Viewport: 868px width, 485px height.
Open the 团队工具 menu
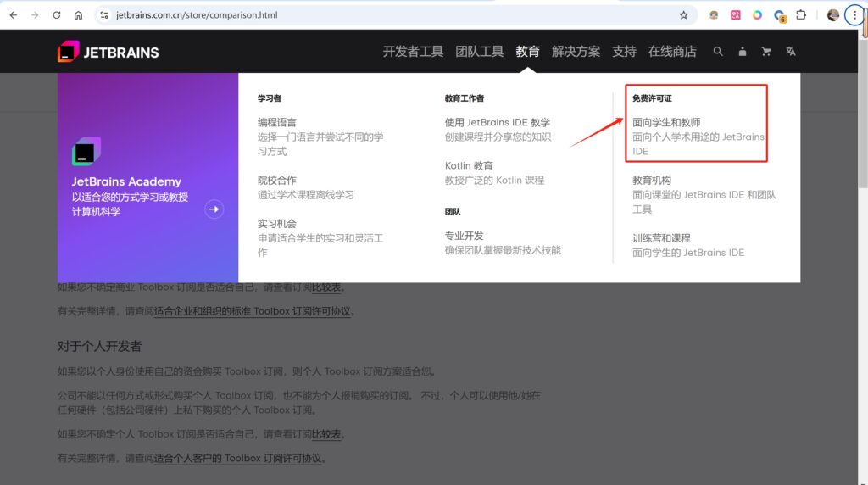point(480,52)
